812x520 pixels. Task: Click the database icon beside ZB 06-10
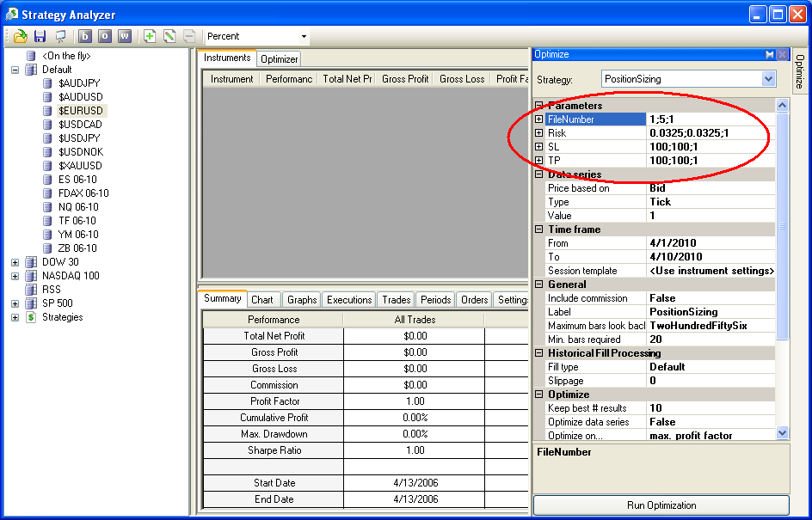coord(47,248)
